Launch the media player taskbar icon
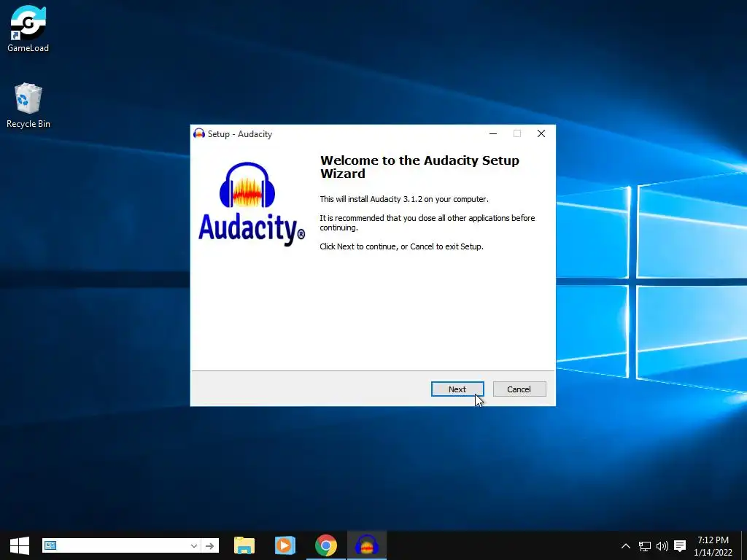The width and height of the screenshot is (747, 560). pyautogui.click(x=285, y=545)
